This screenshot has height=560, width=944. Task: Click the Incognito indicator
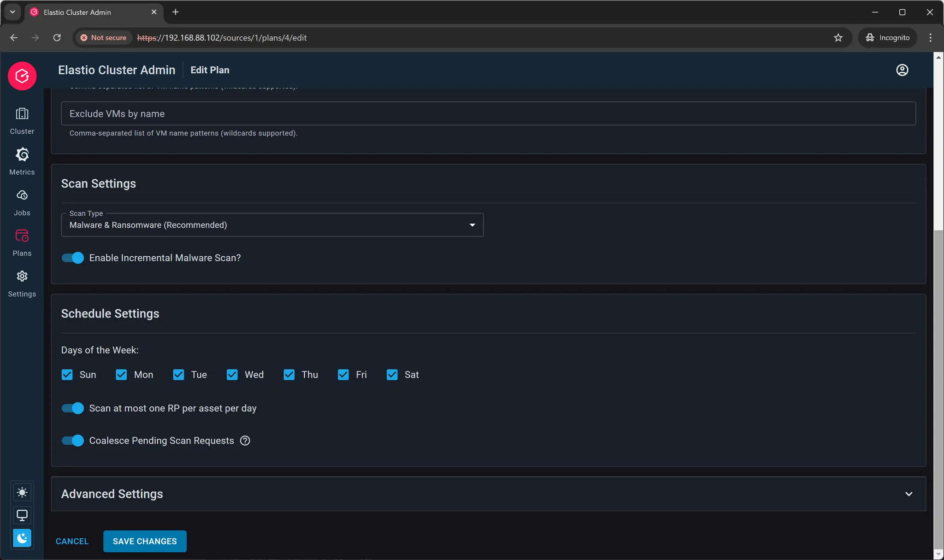(887, 38)
